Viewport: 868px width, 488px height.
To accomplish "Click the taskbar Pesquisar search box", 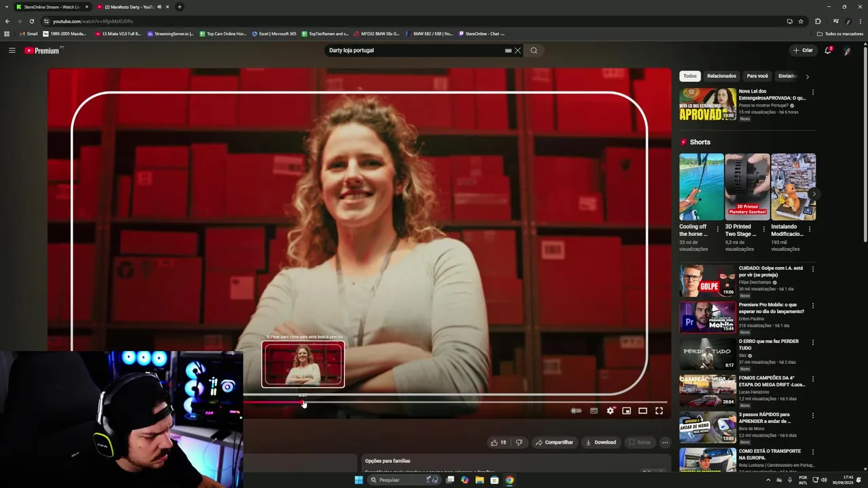I will point(405,480).
